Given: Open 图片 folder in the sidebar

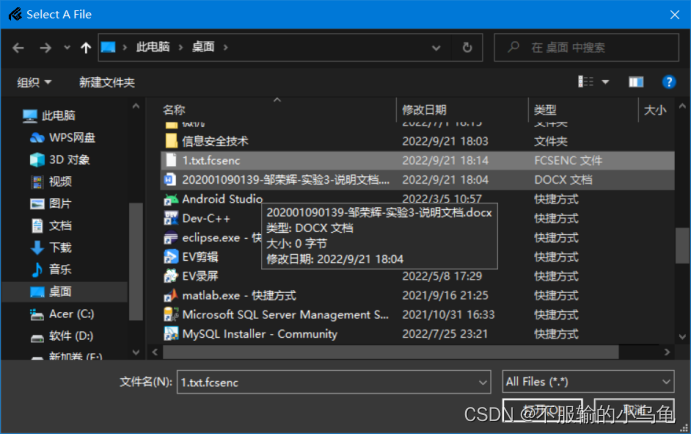Looking at the screenshot, I should pyautogui.click(x=51, y=204).
